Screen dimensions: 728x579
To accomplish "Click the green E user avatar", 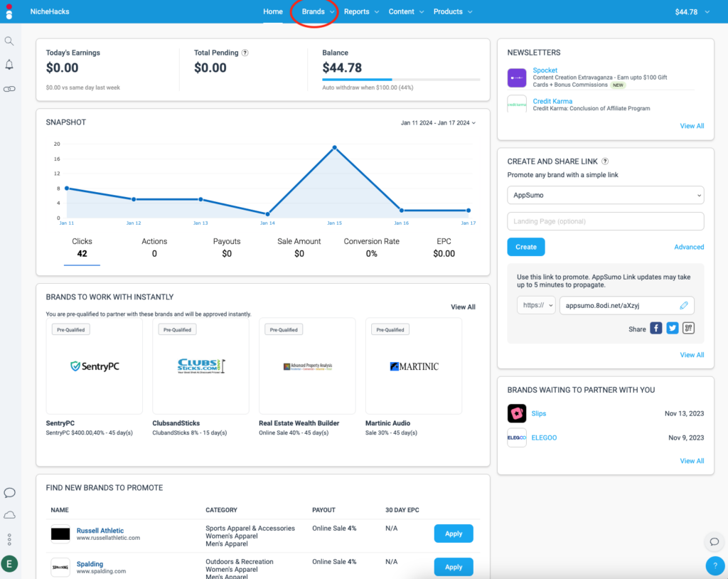I will [x=9, y=563].
